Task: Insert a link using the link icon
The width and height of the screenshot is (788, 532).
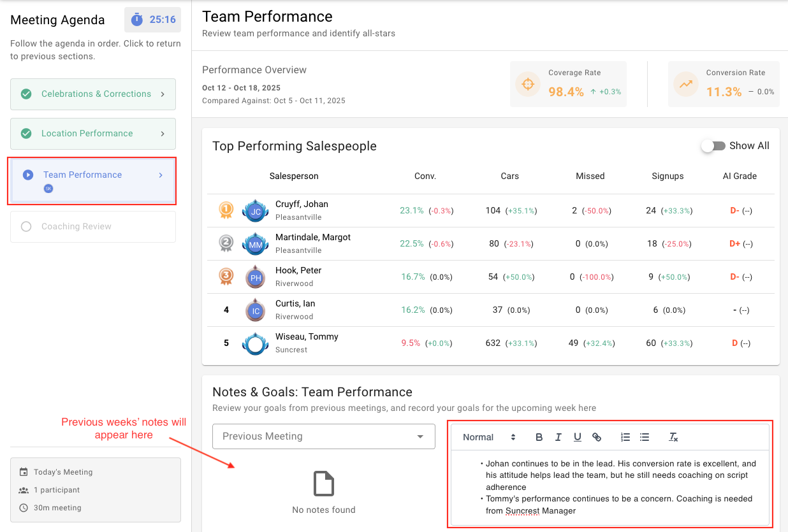Action: 597,437
